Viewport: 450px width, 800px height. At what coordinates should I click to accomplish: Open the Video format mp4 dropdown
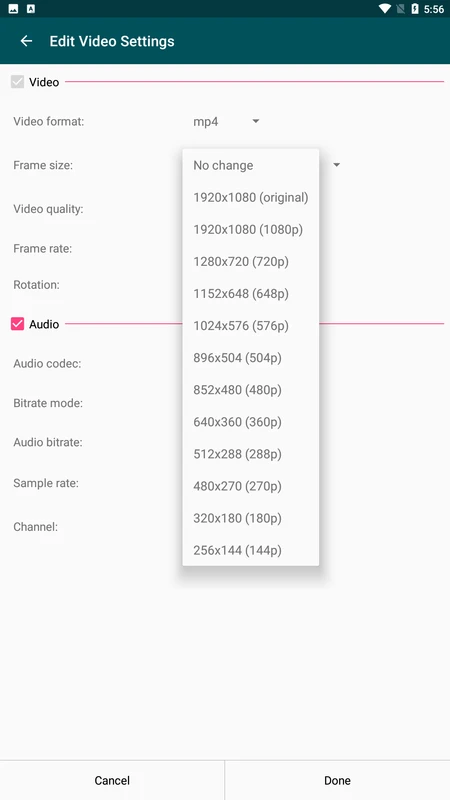[226, 121]
